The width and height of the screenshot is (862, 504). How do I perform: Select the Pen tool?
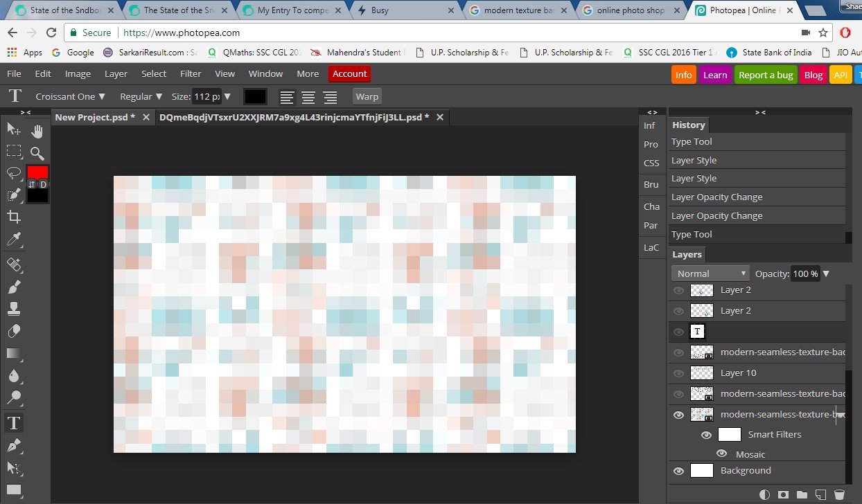tap(14, 445)
